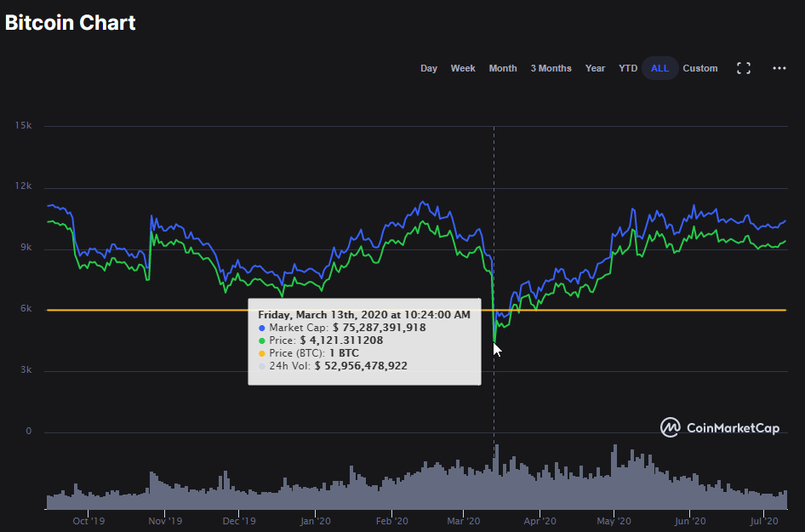Select the Week time range

click(x=463, y=68)
